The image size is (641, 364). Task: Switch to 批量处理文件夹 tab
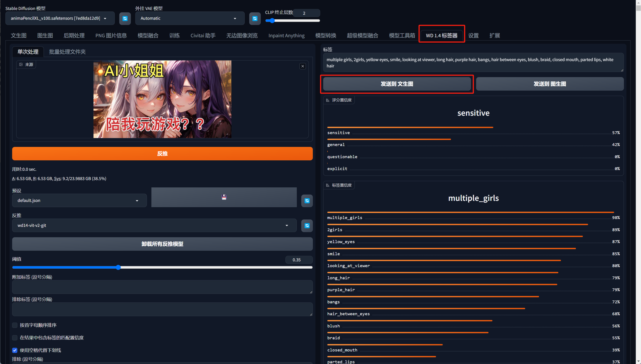(67, 52)
